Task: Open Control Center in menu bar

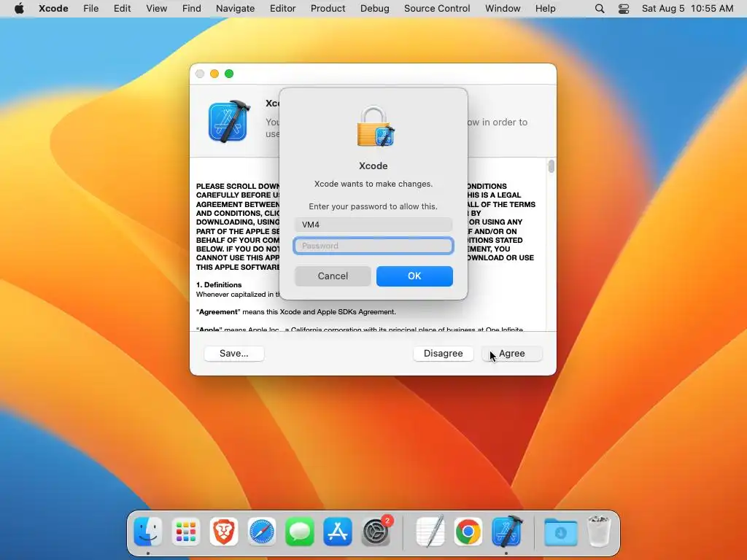Action: point(624,9)
